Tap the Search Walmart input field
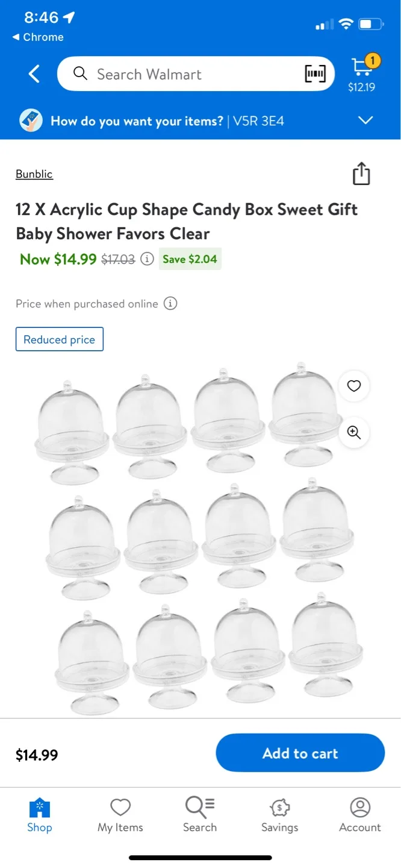Screen dimensions: 401x868 181,74
